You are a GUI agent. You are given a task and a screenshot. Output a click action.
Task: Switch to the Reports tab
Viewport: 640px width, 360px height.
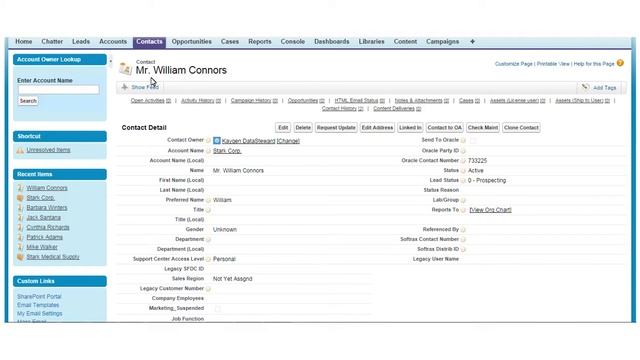(x=260, y=42)
